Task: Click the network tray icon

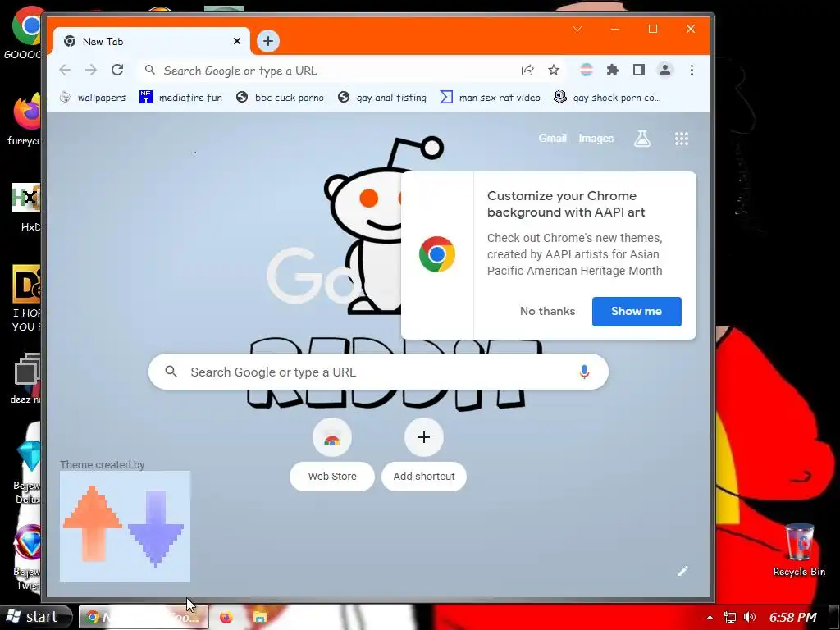Action: click(729, 617)
